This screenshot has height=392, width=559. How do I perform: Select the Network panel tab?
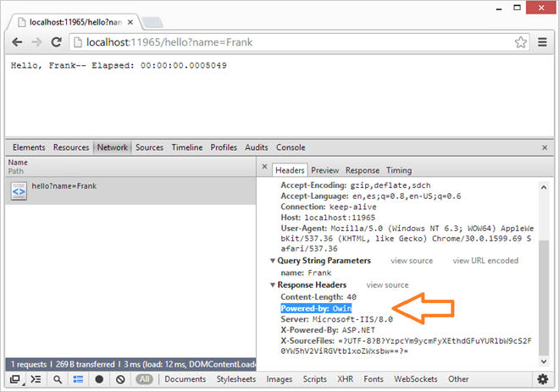(x=113, y=147)
